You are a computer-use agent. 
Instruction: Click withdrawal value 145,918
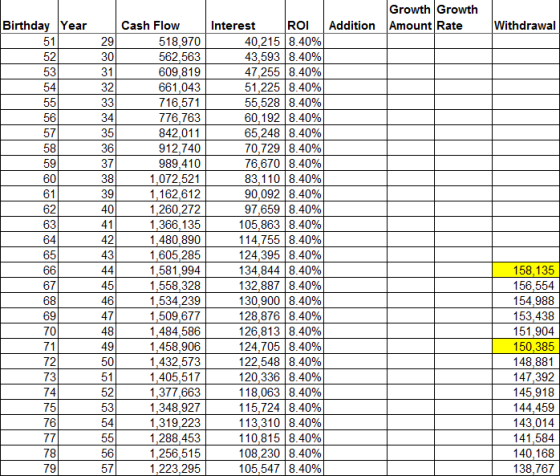[x=534, y=392]
